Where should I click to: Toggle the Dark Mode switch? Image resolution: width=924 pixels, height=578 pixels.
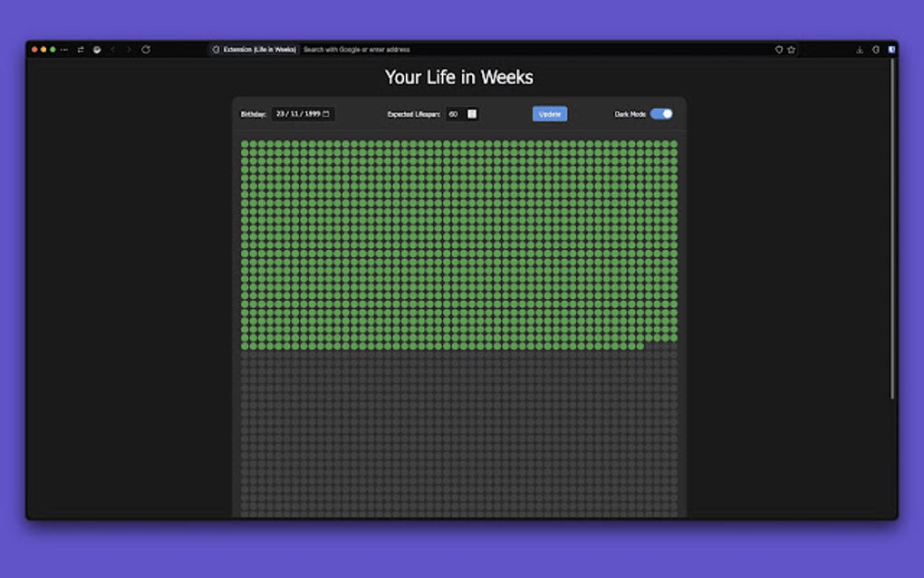662,114
